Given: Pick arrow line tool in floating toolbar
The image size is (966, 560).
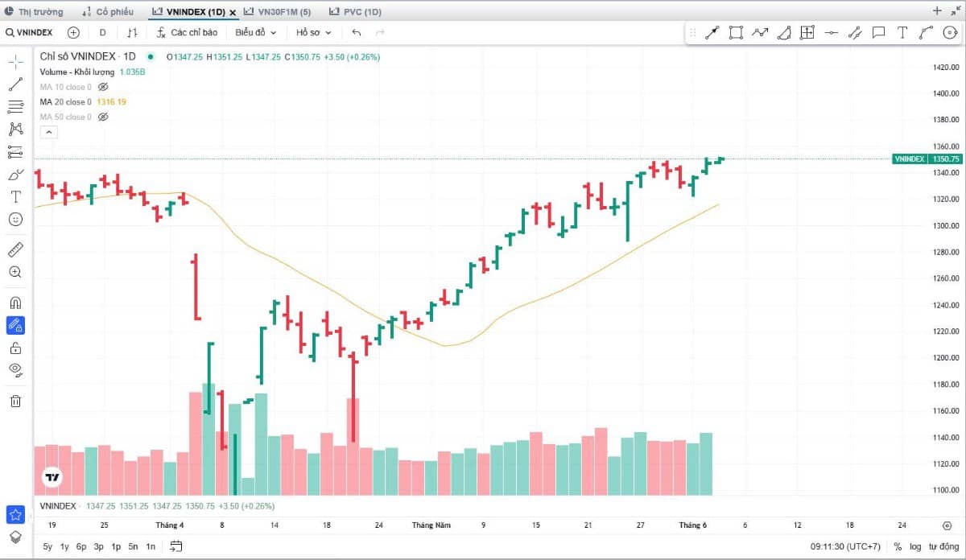Looking at the screenshot, I should click(x=712, y=33).
